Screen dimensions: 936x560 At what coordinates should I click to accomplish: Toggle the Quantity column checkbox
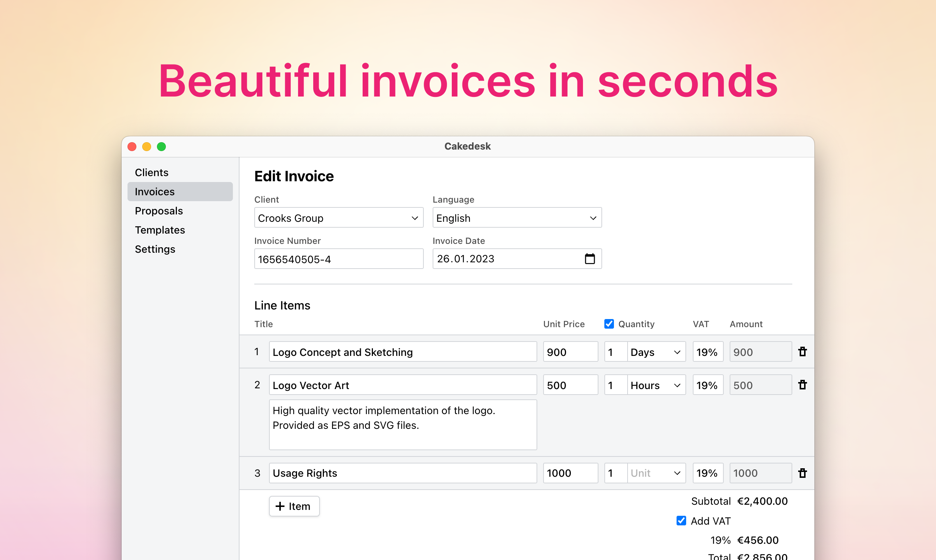coord(609,324)
